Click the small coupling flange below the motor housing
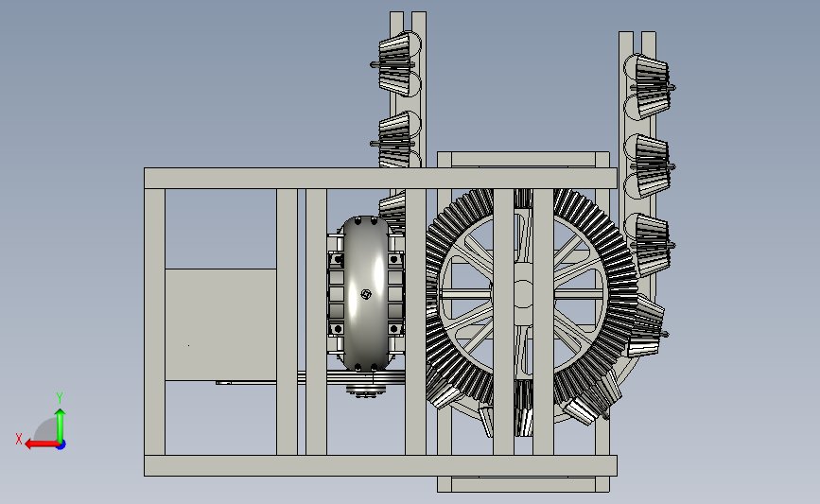Image resolution: width=820 pixels, height=504 pixels. [x=366, y=390]
